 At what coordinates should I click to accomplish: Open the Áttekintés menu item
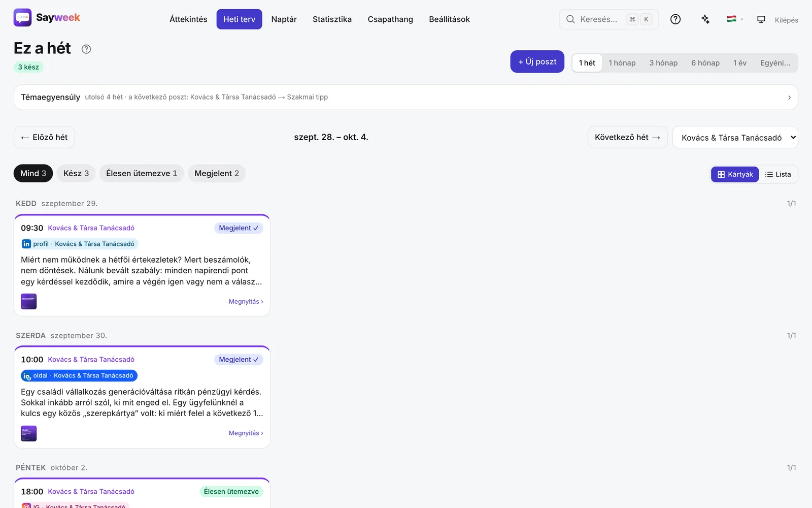pos(188,19)
